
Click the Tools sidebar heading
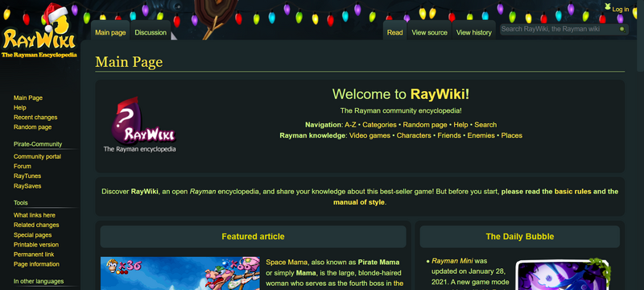pos(21,203)
